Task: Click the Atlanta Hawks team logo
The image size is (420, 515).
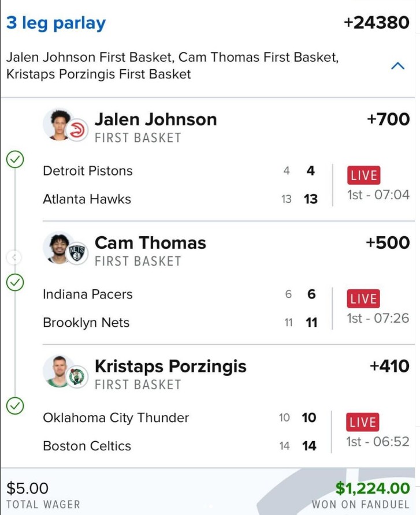Action: tap(76, 131)
